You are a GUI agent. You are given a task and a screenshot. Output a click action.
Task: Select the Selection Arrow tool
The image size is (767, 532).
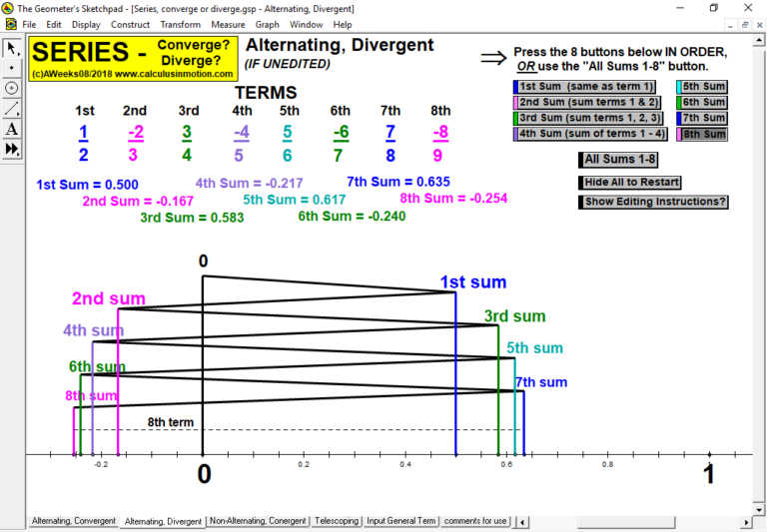point(12,47)
